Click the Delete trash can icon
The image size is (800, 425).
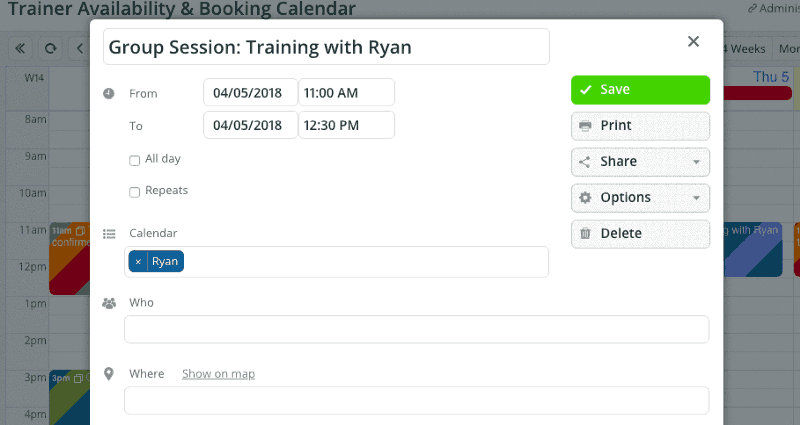pyautogui.click(x=585, y=234)
